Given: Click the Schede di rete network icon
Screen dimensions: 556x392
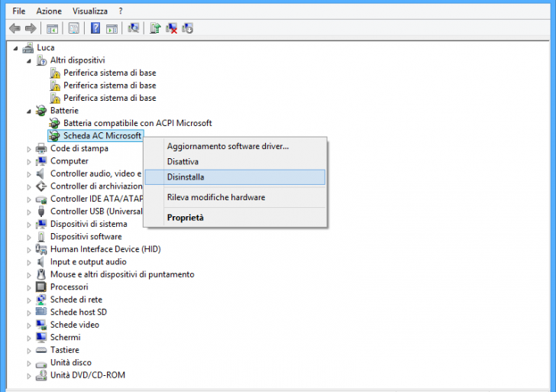Looking at the screenshot, I should click(41, 300).
